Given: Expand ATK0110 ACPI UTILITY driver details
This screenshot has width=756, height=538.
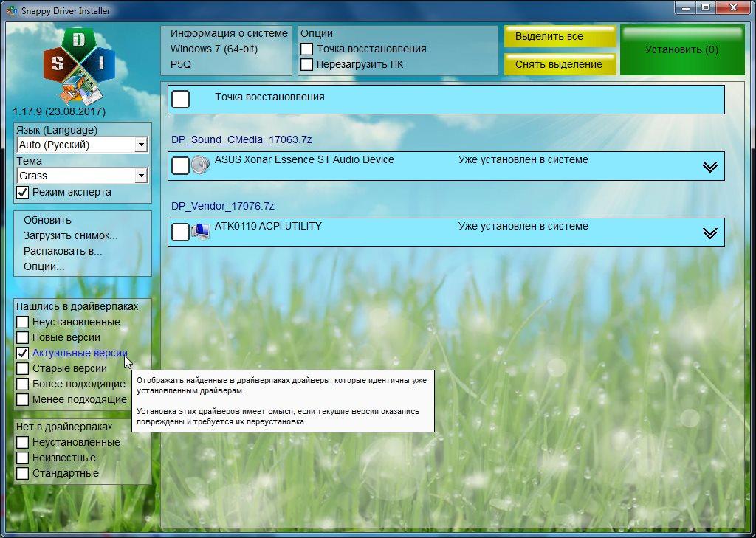Looking at the screenshot, I should point(709,233).
